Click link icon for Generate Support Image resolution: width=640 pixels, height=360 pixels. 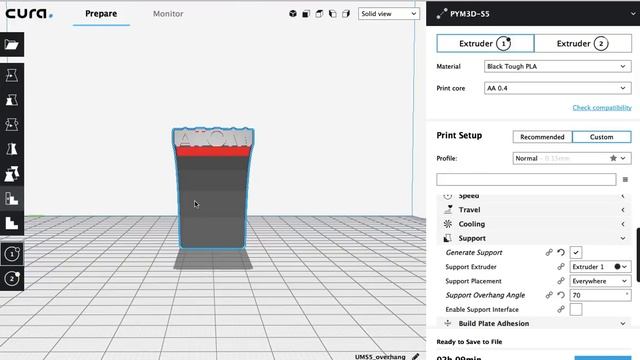click(549, 253)
